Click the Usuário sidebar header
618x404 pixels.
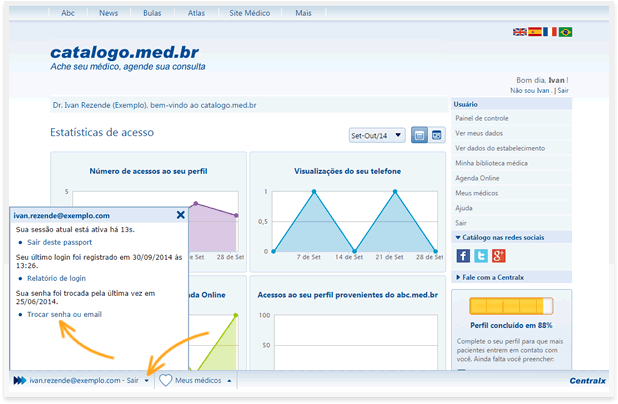coord(511,104)
